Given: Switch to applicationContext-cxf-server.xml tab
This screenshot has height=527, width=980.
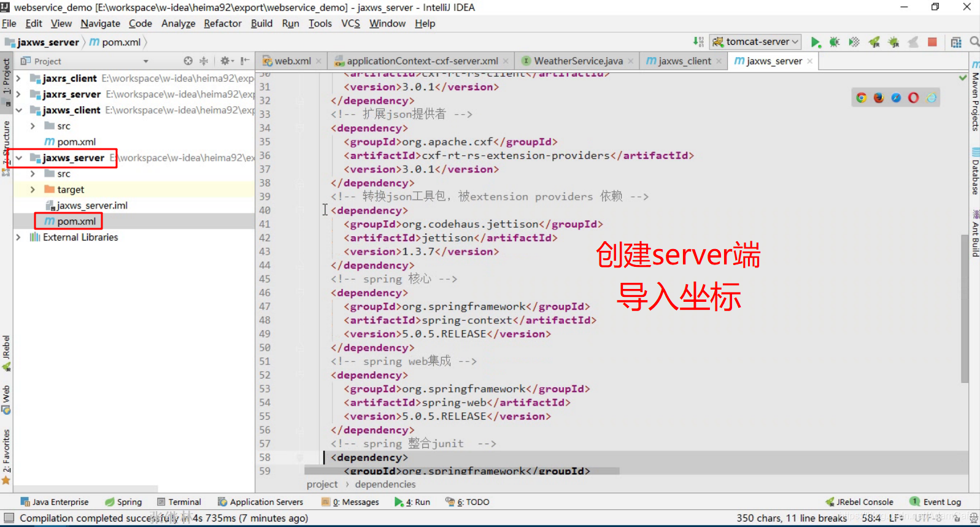Looking at the screenshot, I should point(422,61).
